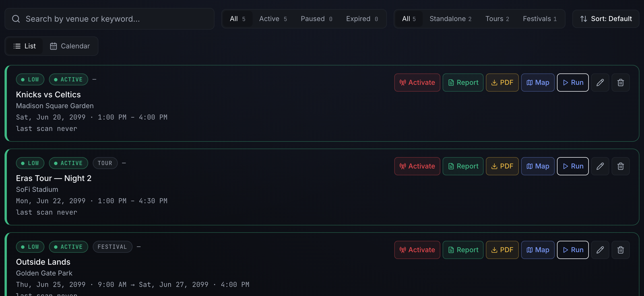Click the TOUR badge on Eras Tour
The image size is (644, 296).
click(105, 163)
